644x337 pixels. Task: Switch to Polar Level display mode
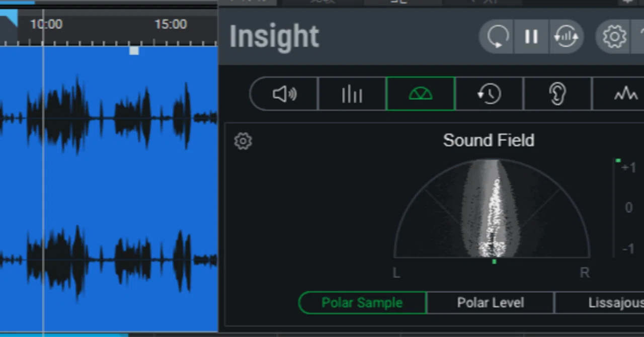coord(491,303)
